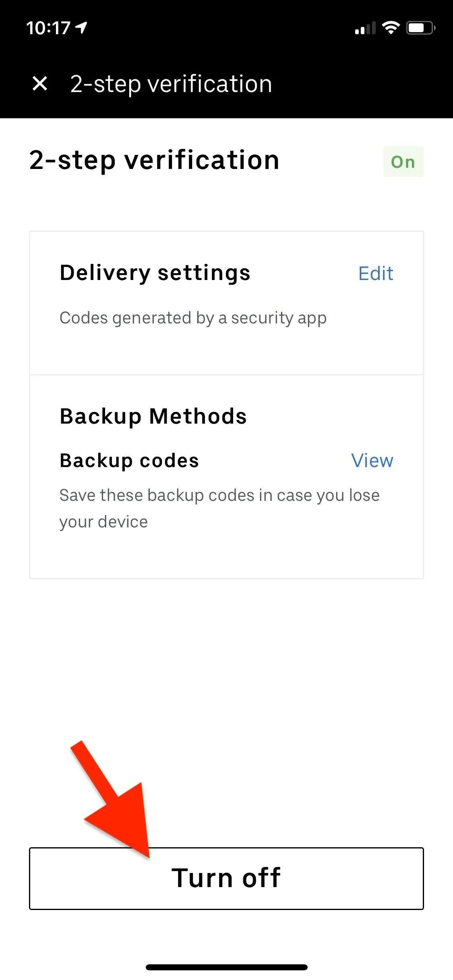Close the 2-step verification screen with the X icon

tap(40, 84)
